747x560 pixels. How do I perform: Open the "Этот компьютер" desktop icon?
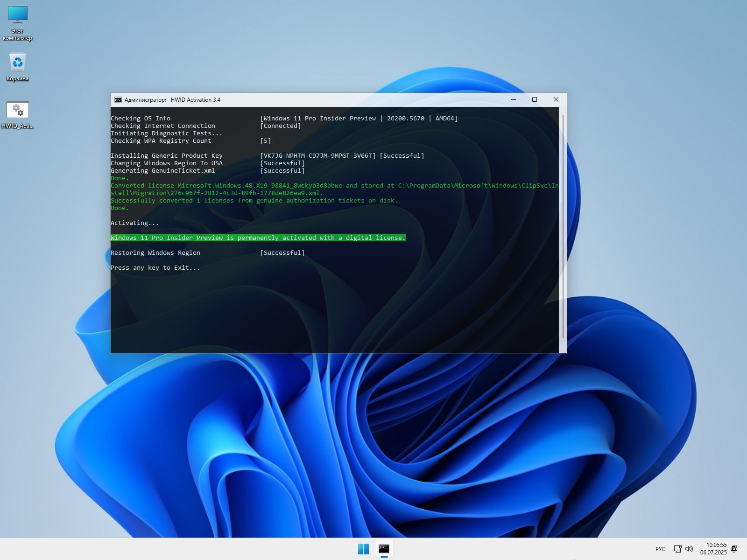pyautogui.click(x=18, y=23)
